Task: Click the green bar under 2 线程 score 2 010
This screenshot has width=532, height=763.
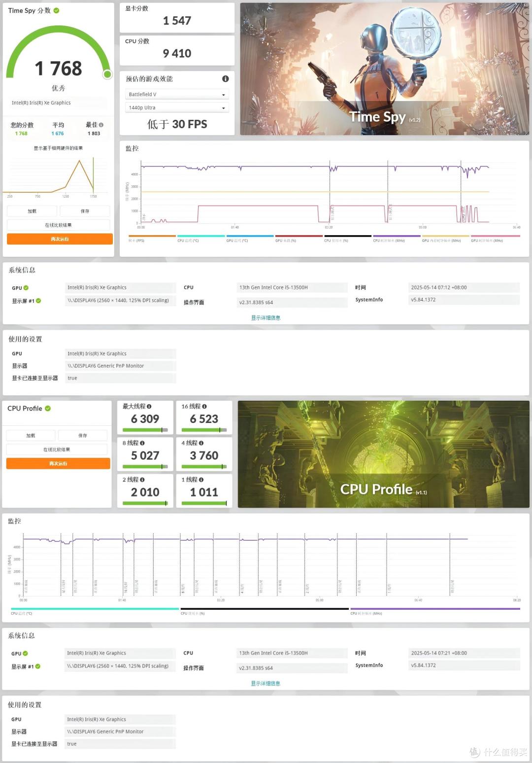Action: coord(145,503)
